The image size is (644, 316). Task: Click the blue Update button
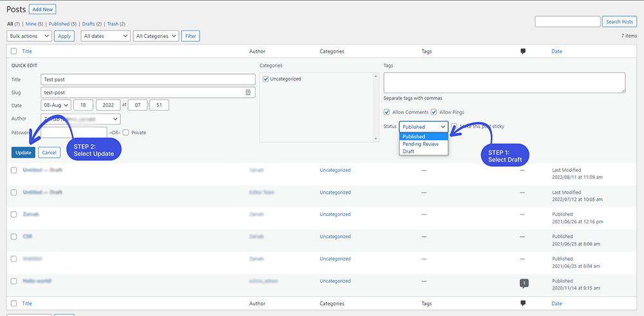click(x=23, y=153)
